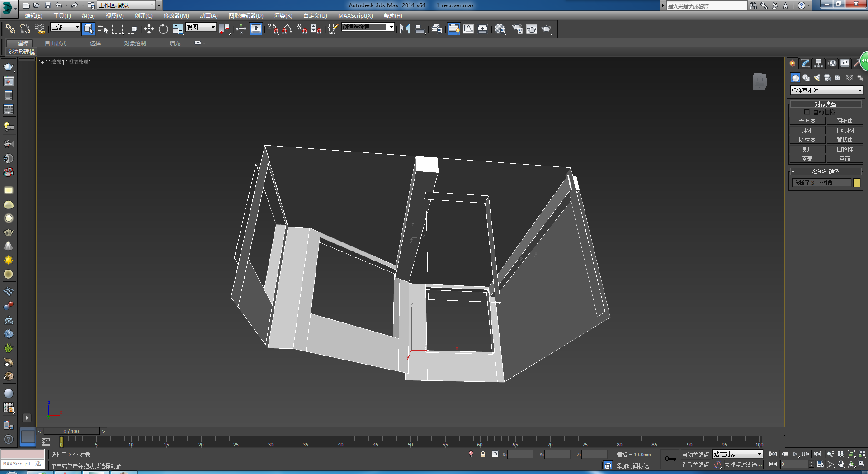The height and width of the screenshot is (474, 868).
Task: Open the 渲染(R) menu
Action: (283, 15)
